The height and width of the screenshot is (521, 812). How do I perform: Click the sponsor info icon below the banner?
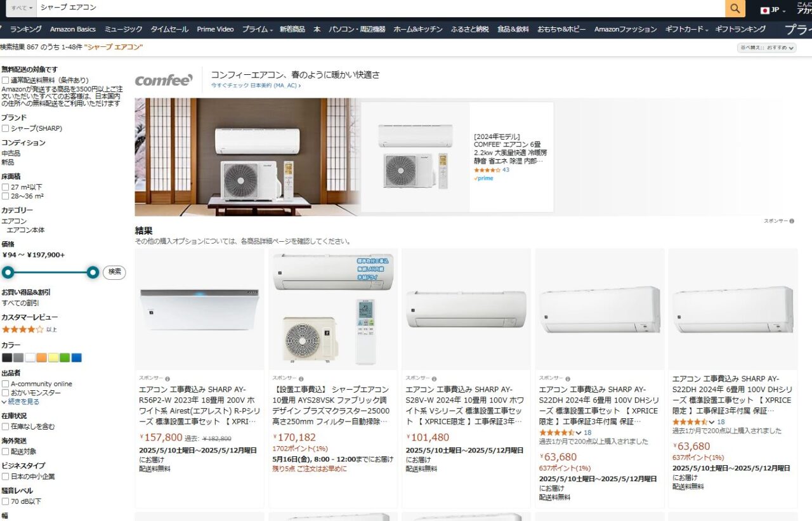[792, 221]
